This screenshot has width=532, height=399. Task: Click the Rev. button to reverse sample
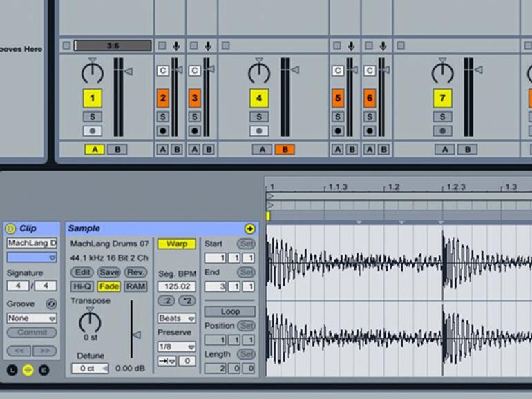click(x=135, y=272)
